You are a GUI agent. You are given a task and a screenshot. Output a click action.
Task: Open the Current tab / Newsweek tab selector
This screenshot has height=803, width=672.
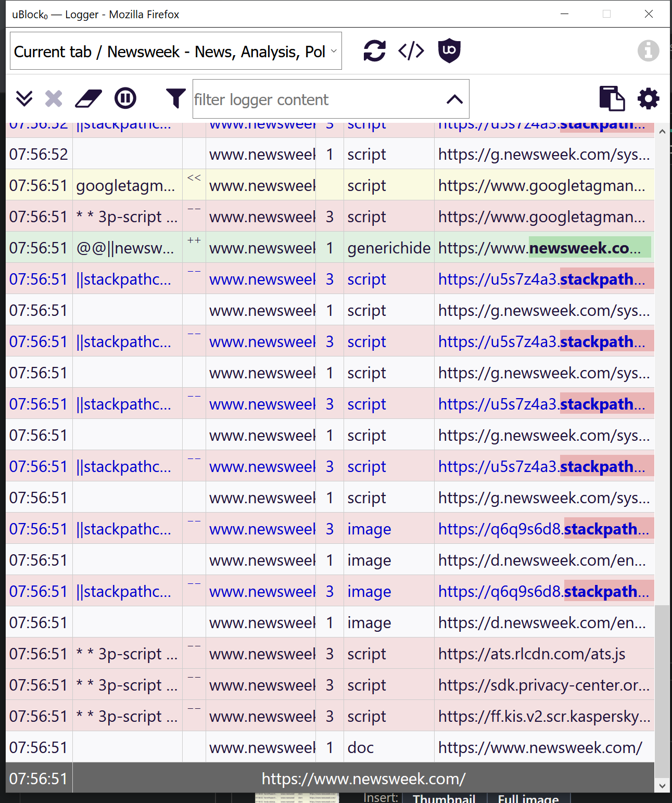pos(176,51)
